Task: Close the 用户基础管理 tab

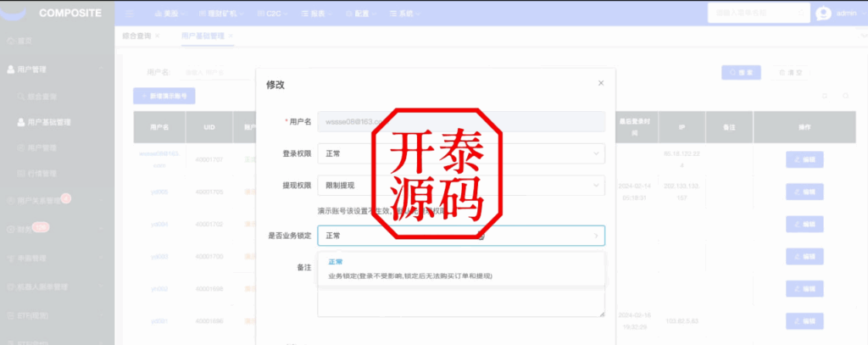Action: [231, 36]
